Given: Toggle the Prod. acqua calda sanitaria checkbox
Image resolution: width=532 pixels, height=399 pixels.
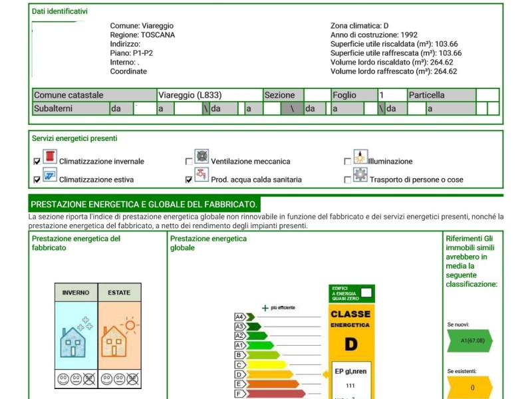Looking at the screenshot, I should [189, 180].
